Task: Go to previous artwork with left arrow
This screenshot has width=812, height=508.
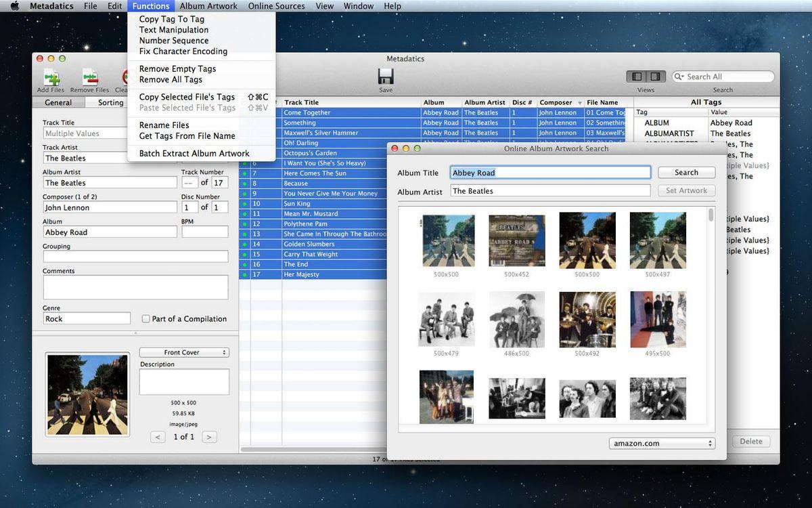Action: pyautogui.click(x=158, y=437)
